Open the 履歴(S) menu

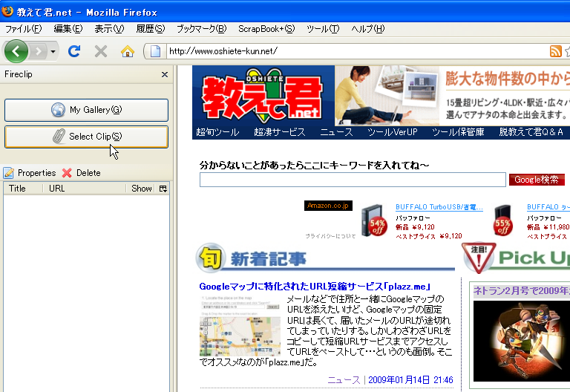[x=150, y=29]
